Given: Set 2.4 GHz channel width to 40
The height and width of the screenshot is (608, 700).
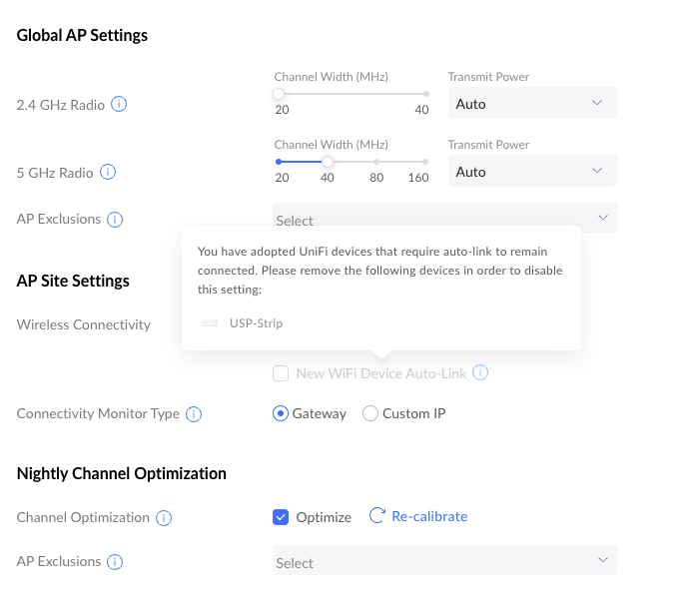Looking at the screenshot, I should click(x=426, y=94).
